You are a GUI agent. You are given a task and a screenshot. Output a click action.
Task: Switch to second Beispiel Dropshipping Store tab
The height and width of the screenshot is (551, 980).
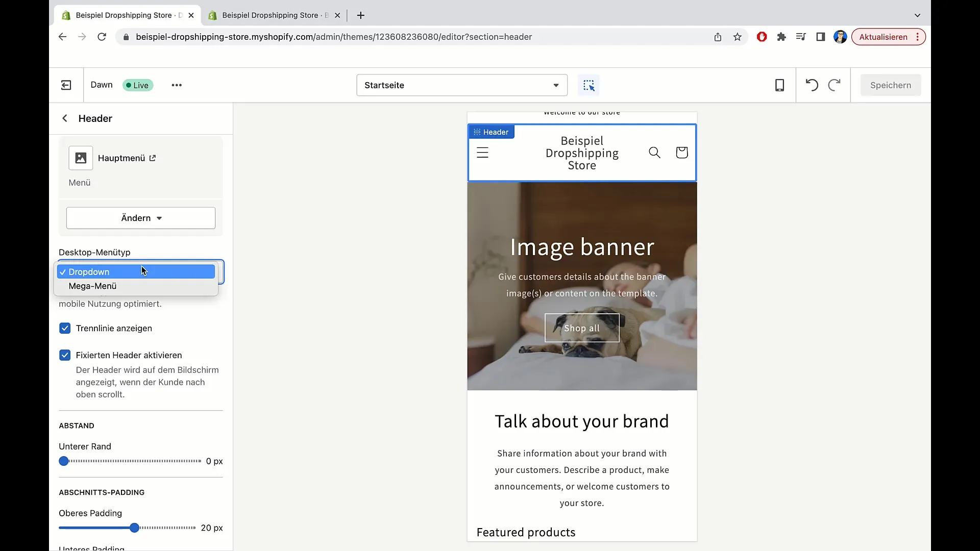(x=274, y=15)
